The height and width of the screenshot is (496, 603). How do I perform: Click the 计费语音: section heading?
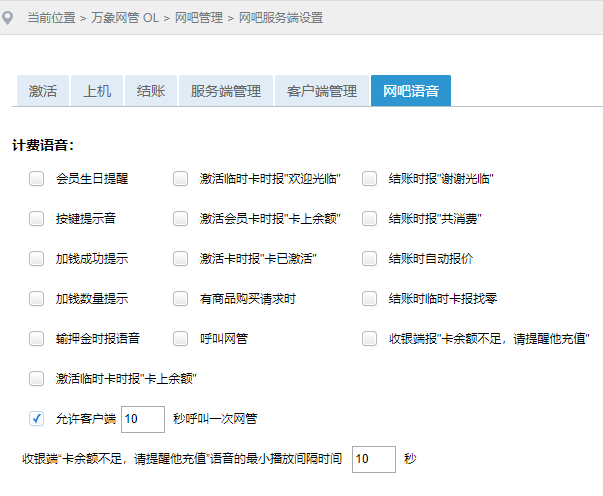pyautogui.click(x=43, y=145)
